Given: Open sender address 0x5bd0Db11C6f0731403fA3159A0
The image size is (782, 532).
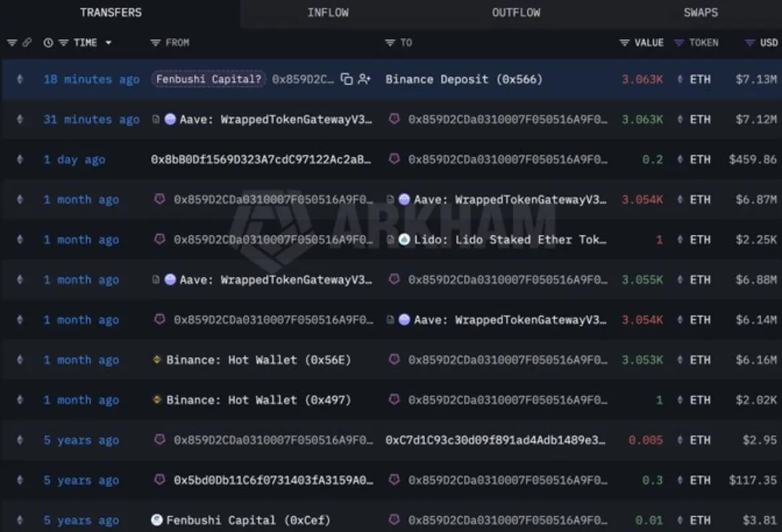Looking at the screenshot, I should pyautogui.click(x=273, y=480).
